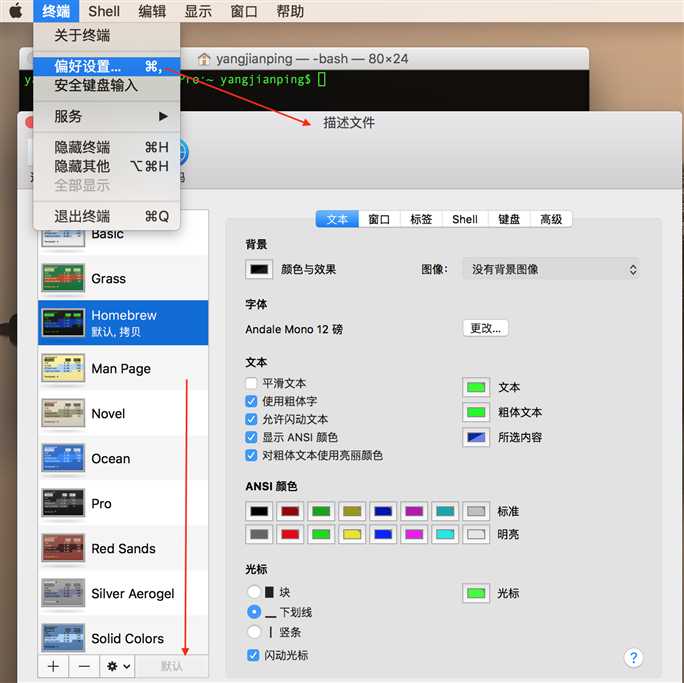
Task: Click the help question mark button
Action: tap(633, 657)
